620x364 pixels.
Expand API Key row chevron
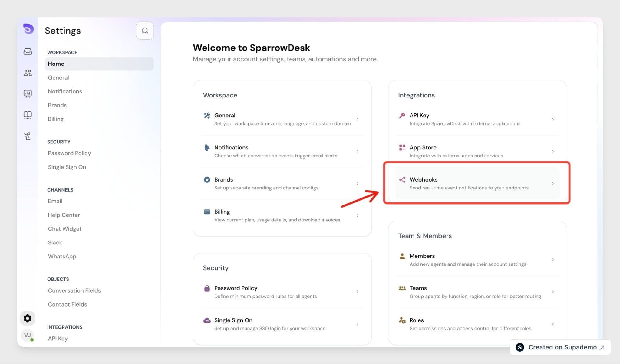[552, 119]
